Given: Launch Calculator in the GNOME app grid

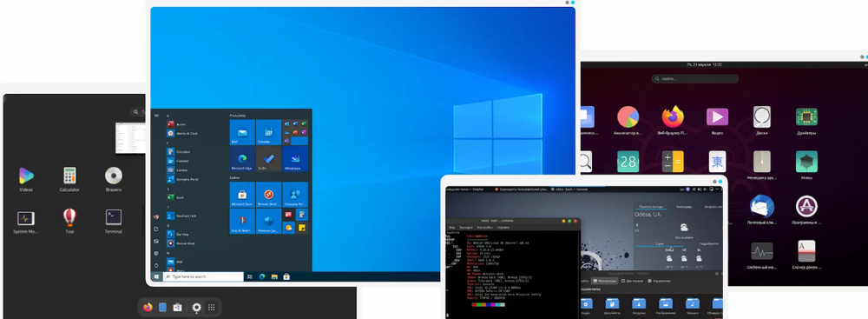Looking at the screenshot, I should coord(69,176).
